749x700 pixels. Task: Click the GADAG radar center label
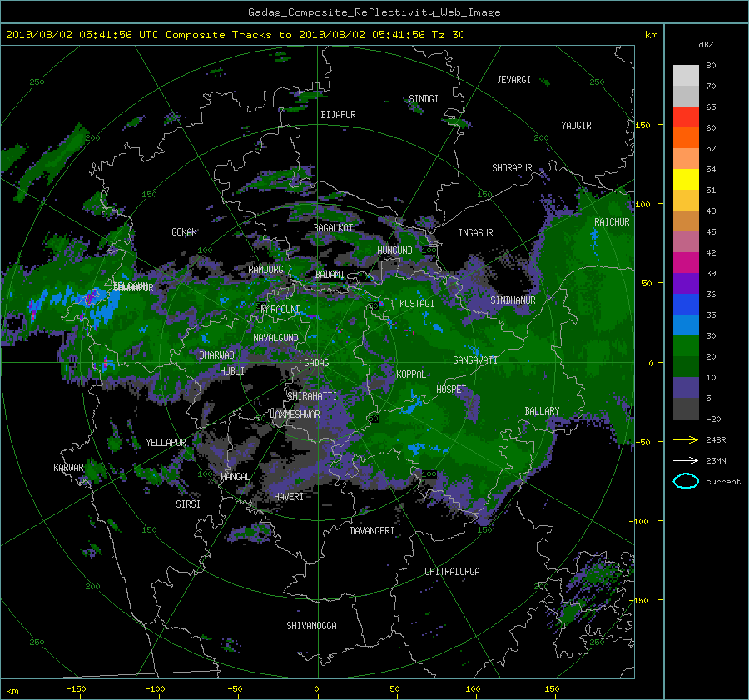click(x=317, y=363)
